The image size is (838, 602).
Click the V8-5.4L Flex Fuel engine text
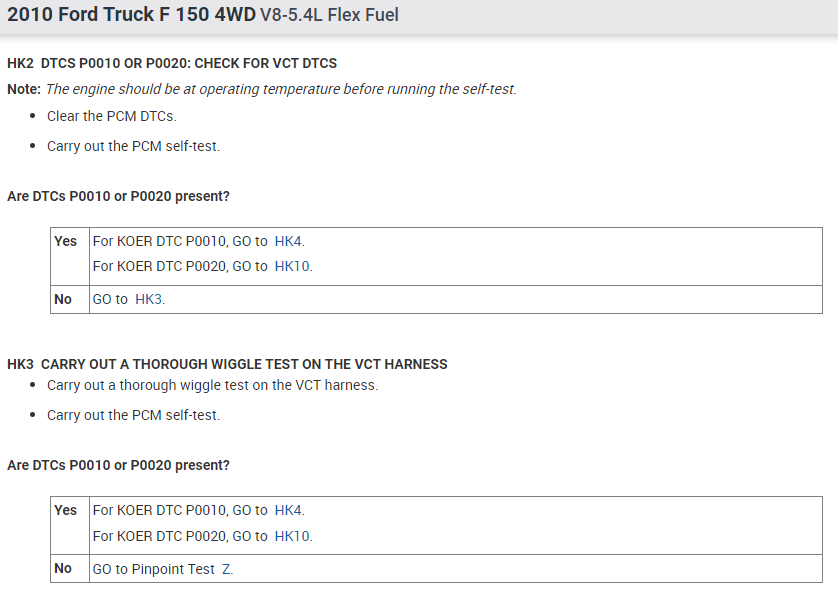(329, 18)
